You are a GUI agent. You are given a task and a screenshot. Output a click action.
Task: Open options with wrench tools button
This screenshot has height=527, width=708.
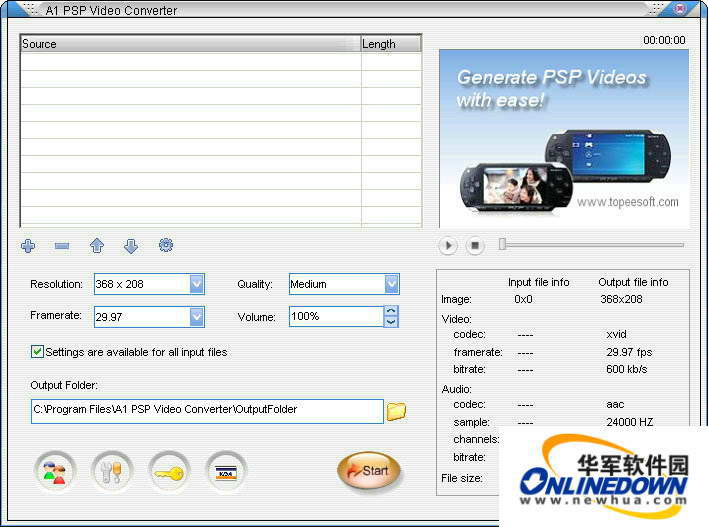(x=112, y=472)
